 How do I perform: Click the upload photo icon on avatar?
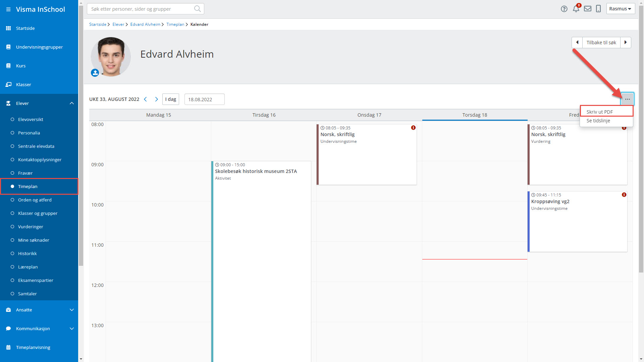click(x=95, y=73)
